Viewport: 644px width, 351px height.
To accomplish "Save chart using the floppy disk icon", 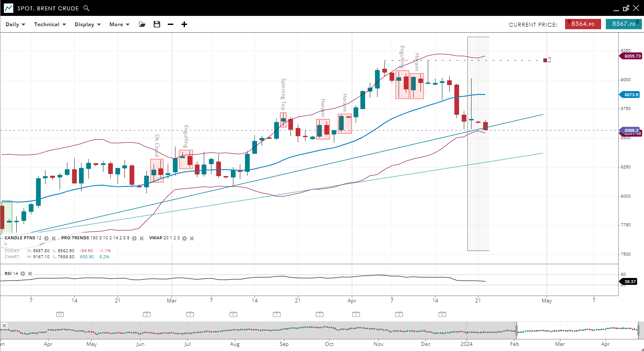I will [157, 24].
